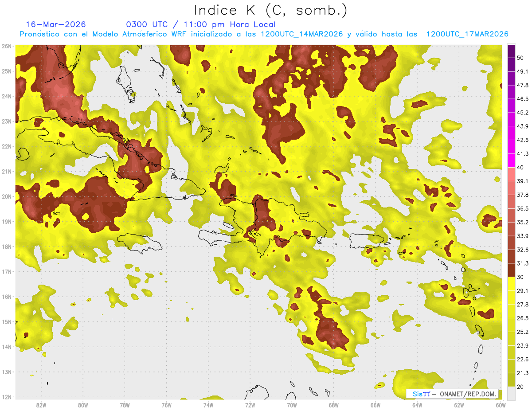Click the longitude label "72W"

coord(250,405)
